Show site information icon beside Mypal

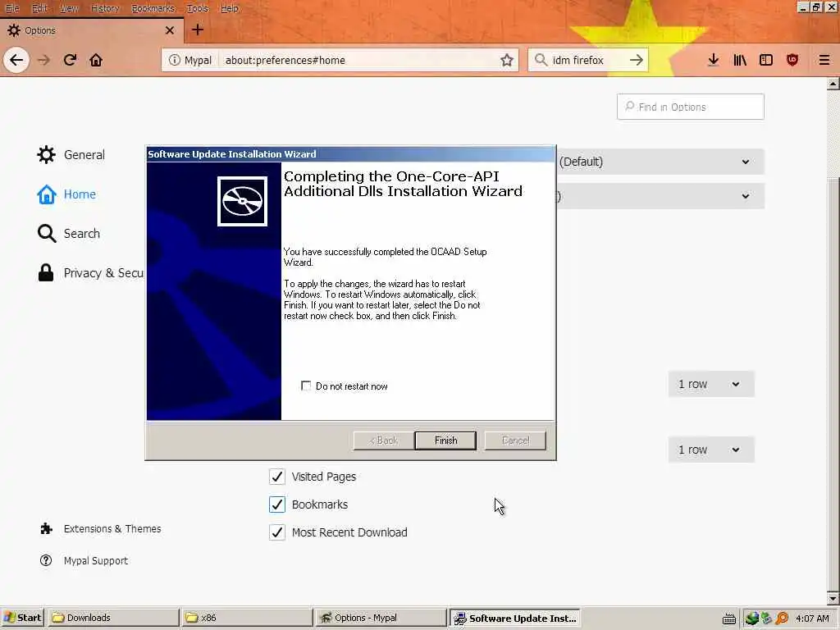(174, 60)
